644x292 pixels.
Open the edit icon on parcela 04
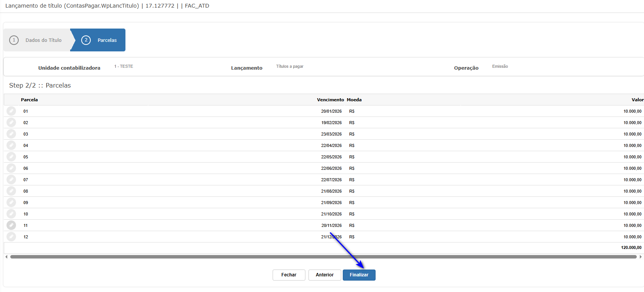[11, 145]
